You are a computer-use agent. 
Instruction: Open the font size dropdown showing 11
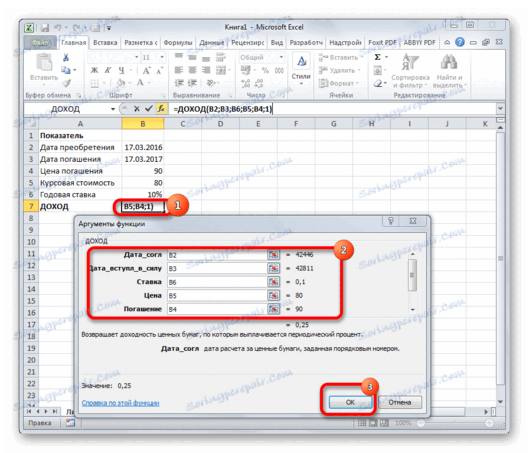click(162, 57)
